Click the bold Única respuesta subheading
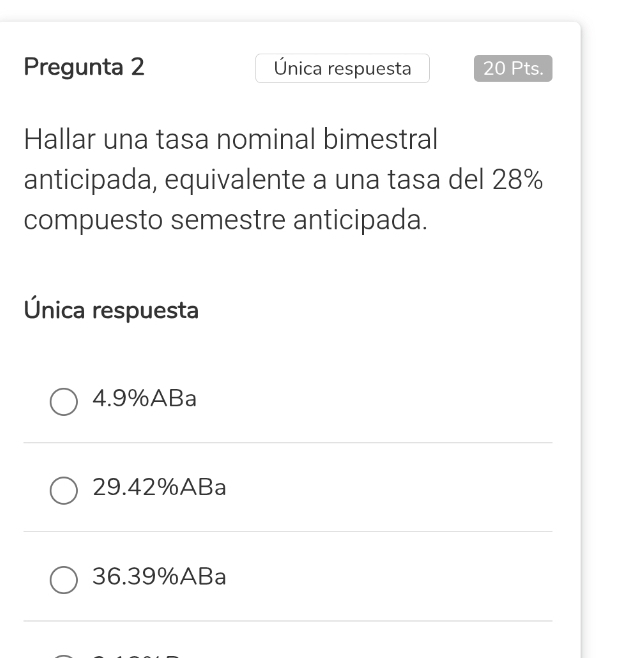This screenshot has height=658, width=630. coord(111,311)
